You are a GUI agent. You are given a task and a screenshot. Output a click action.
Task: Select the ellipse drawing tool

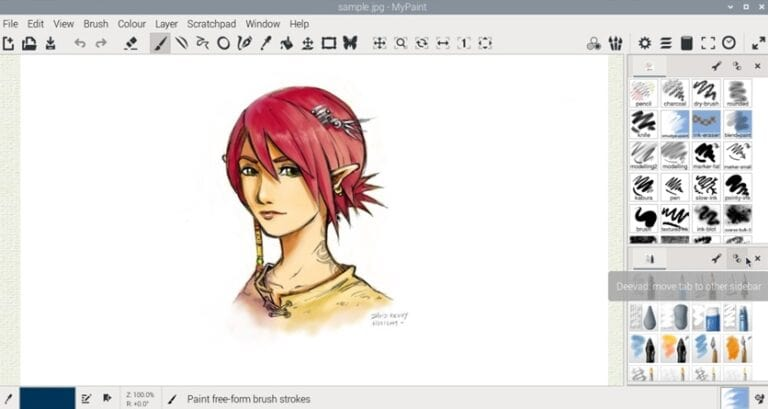point(224,43)
